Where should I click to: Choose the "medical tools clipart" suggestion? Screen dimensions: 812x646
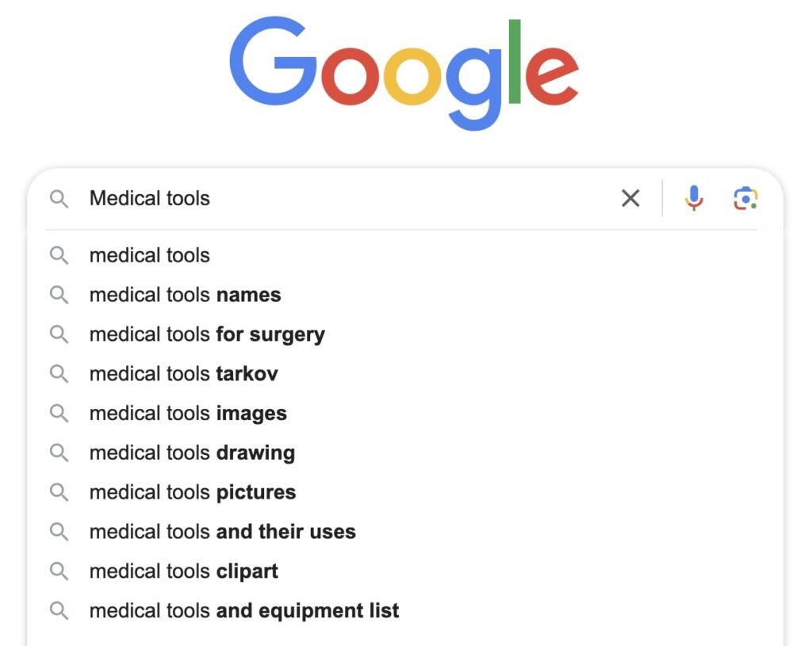(183, 571)
